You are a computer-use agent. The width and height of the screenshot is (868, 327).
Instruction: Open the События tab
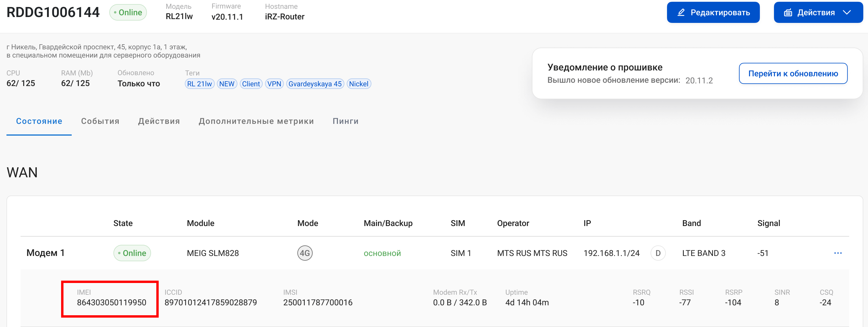coord(100,121)
